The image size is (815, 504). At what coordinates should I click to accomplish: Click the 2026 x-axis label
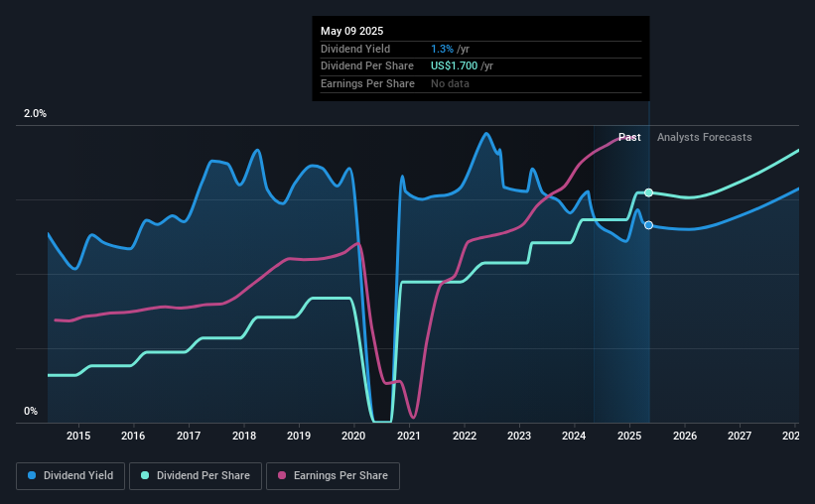[685, 436]
